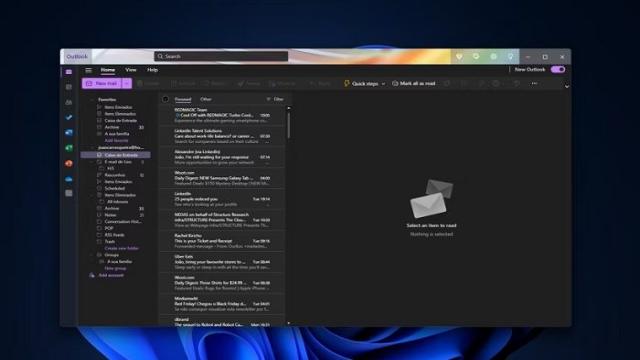Open the Mail module in the left rail
Screen dimensions: 640x360
click(69, 72)
